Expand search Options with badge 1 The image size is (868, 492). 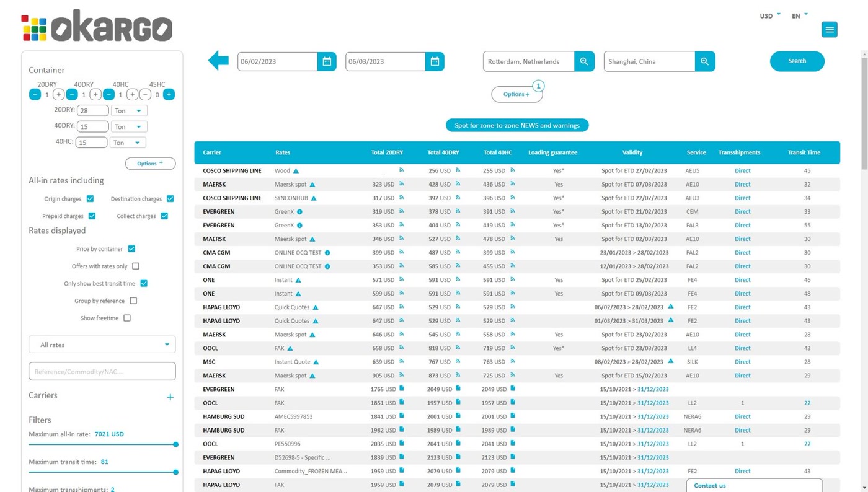click(517, 94)
